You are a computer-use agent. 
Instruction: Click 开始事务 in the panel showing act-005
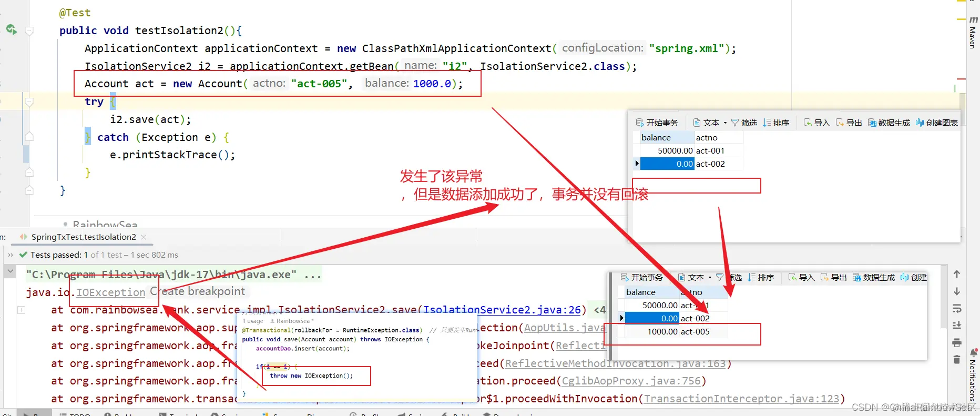click(x=641, y=277)
